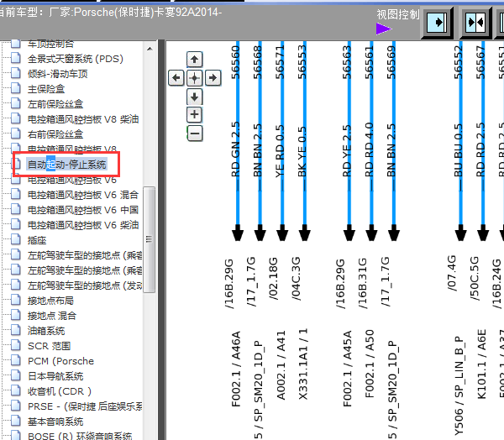Click wire number 56553 label
504x440 pixels.
point(302,62)
